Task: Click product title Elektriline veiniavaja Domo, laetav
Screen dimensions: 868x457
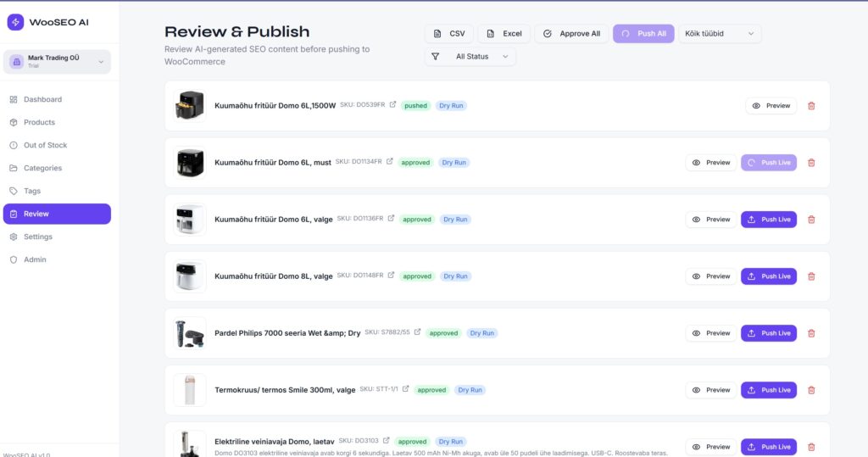Action: point(275,442)
